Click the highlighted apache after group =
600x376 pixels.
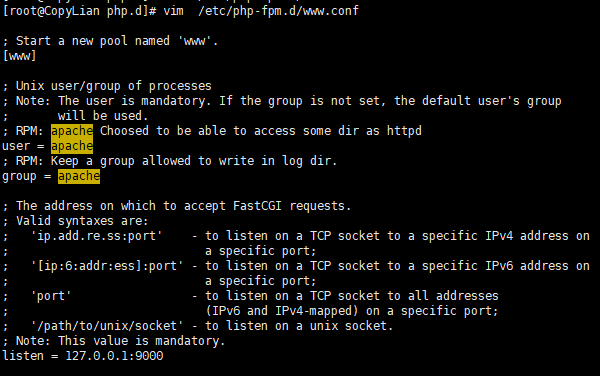79,176
